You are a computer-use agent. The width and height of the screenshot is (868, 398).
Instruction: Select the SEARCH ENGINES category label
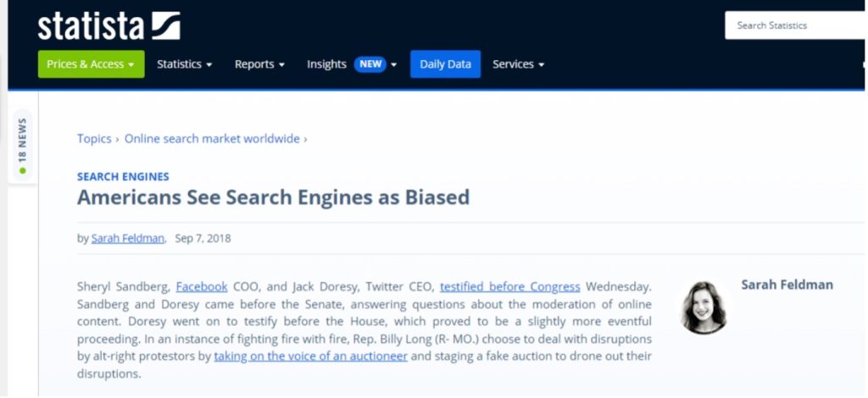[123, 177]
